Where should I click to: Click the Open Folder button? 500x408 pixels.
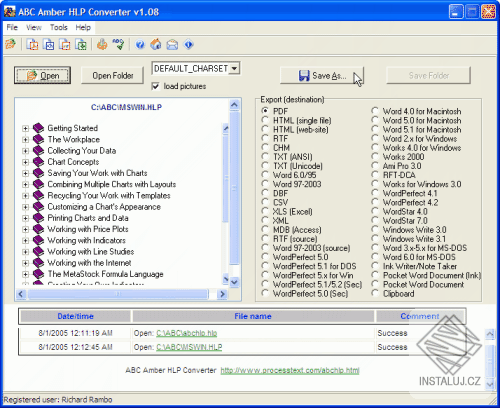coord(113,76)
